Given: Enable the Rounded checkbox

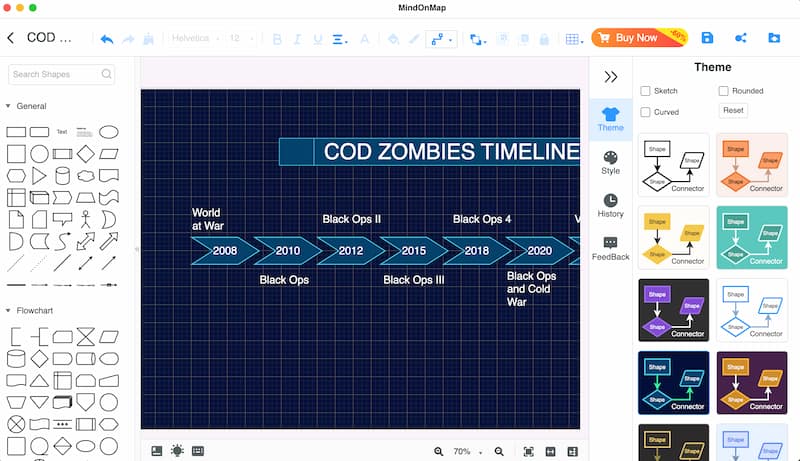Looking at the screenshot, I should [x=723, y=91].
